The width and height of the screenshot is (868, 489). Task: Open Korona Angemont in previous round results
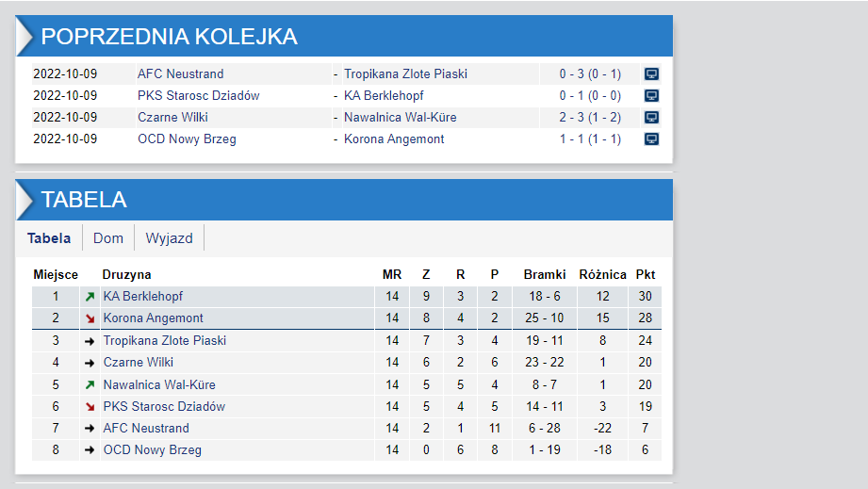coord(394,139)
